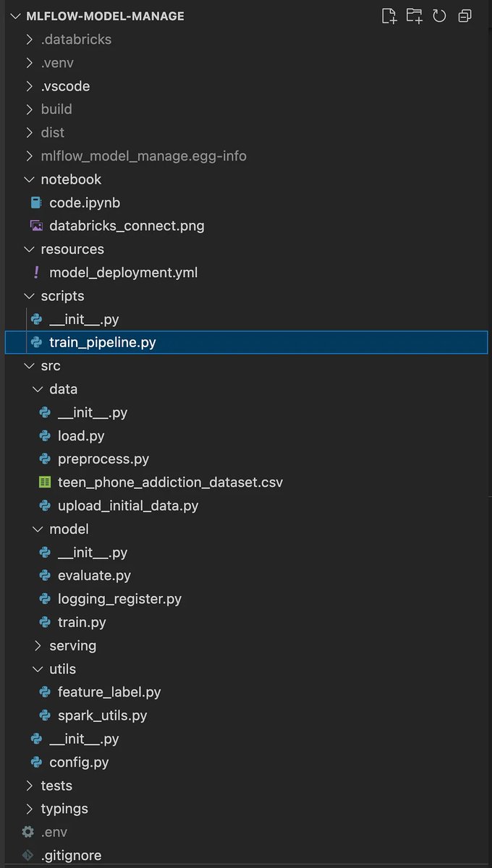Open feature_label.py file
The width and height of the screenshot is (492, 868).
[109, 692]
